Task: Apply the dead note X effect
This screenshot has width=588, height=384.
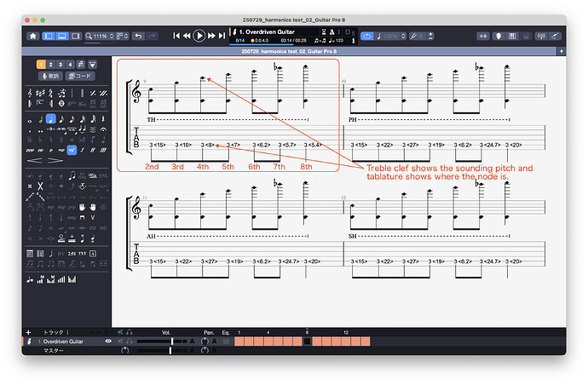Action: coord(40,186)
